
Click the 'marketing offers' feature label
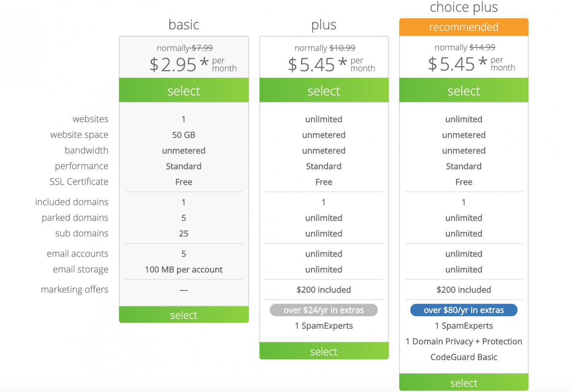point(74,290)
